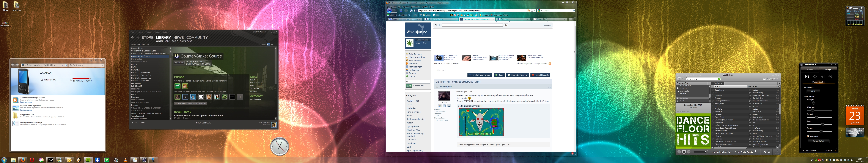
Task: Click the Firefox home icon
Action: coord(411,10)
